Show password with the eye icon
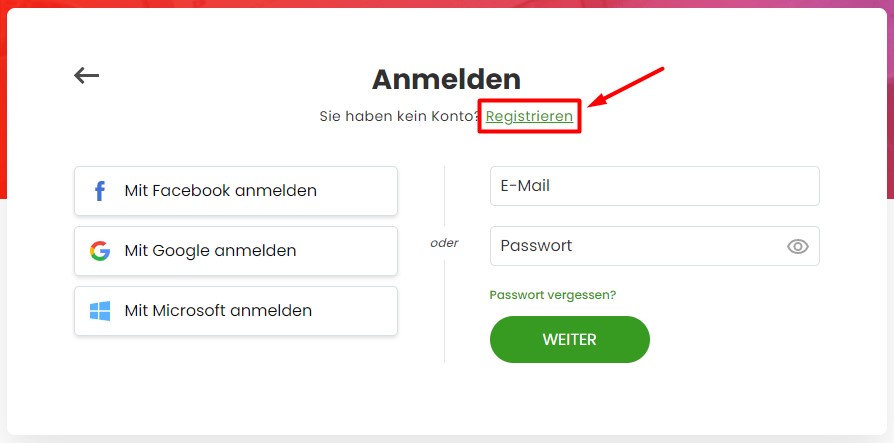 (x=798, y=246)
